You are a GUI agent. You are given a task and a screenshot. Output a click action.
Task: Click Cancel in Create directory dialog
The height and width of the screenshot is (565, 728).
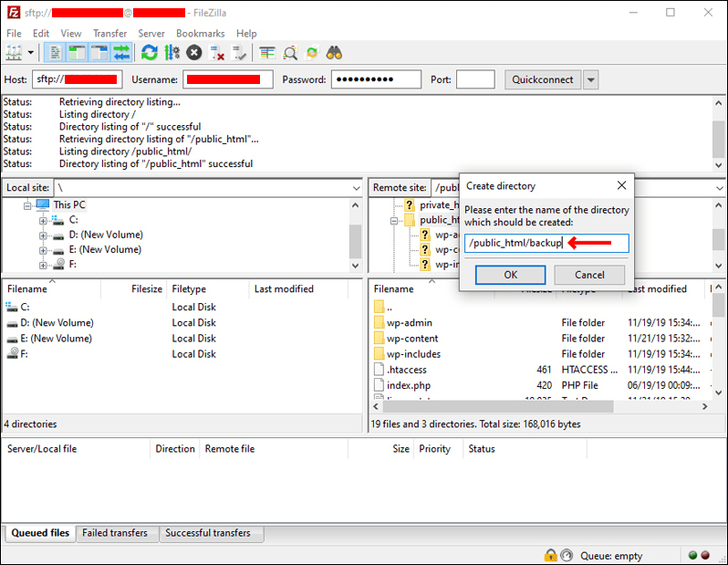tap(589, 275)
